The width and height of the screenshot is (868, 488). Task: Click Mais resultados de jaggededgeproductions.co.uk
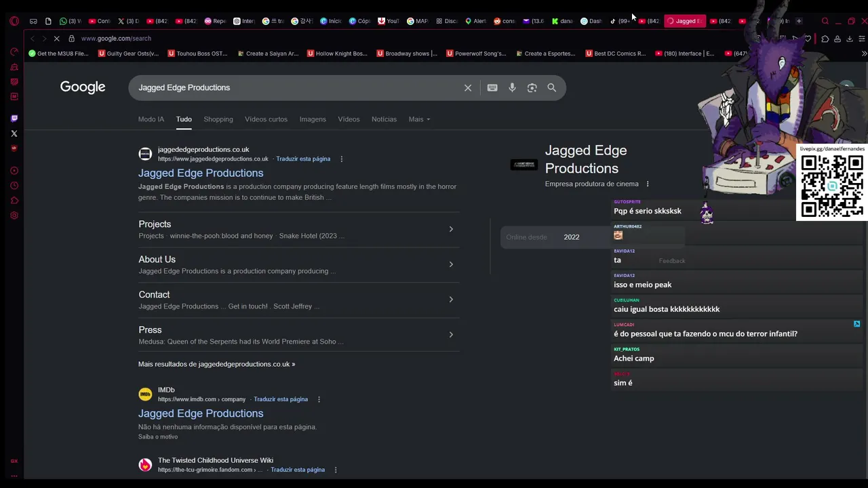coord(216,364)
